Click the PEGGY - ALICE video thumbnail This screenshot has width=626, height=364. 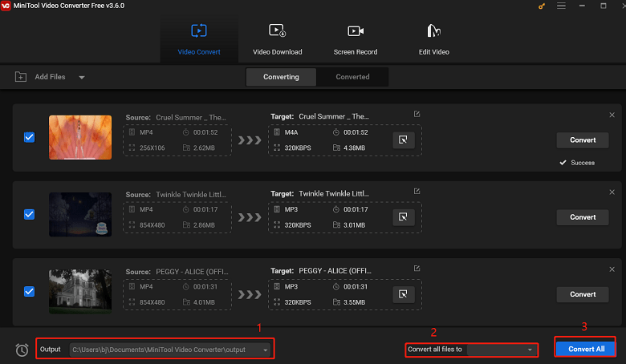coord(80,291)
